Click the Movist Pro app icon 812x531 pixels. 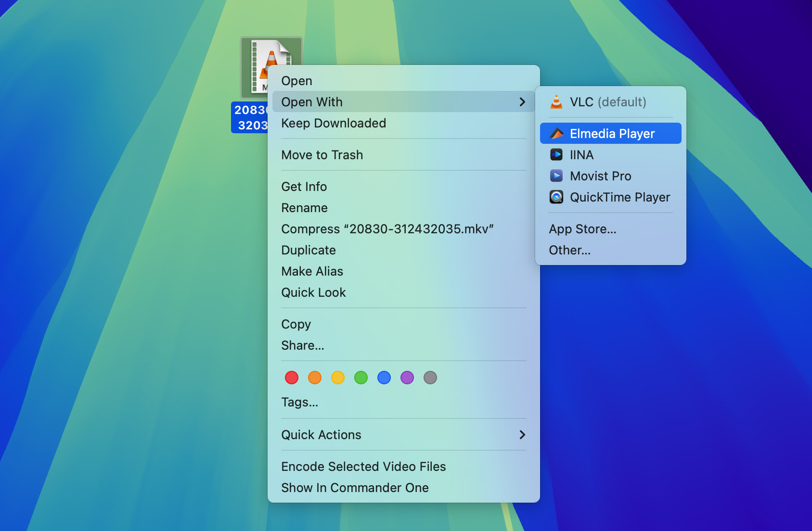(x=556, y=176)
